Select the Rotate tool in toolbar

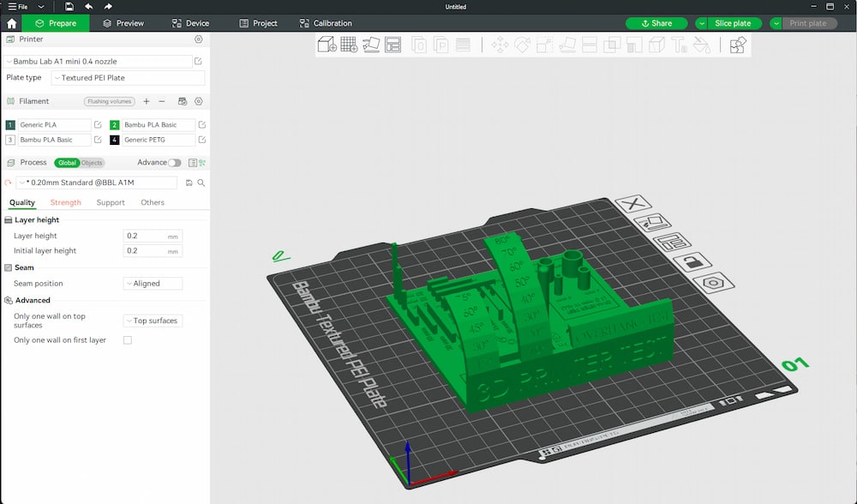pos(523,45)
